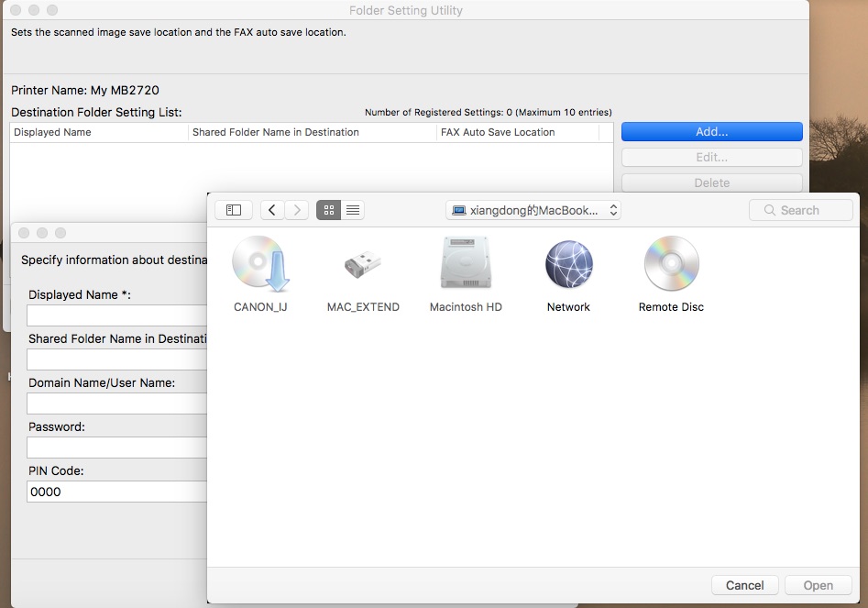The height and width of the screenshot is (608, 868).
Task: Toggle the sidebar visibility in the file browser
Action: (x=233, y=209)
